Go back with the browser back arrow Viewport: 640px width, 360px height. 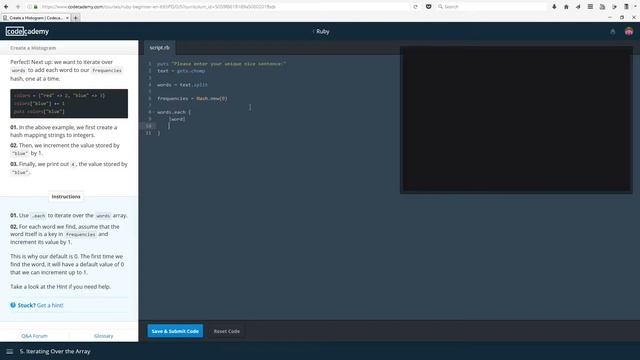(6, 7)
